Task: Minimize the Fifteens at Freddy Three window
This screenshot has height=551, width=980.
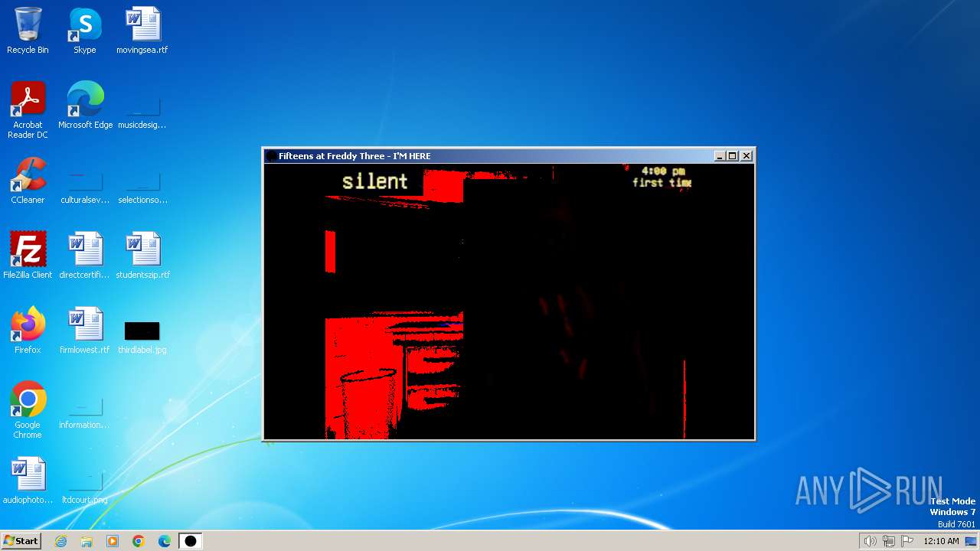Action: [x=720, y=156]
